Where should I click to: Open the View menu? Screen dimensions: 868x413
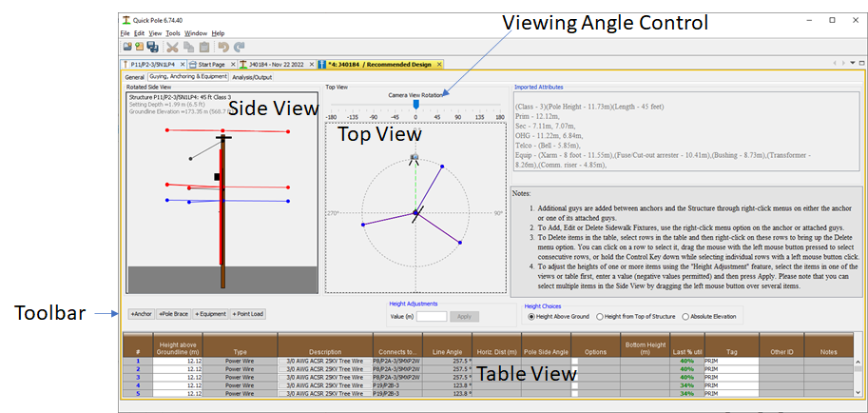[155, 33]
